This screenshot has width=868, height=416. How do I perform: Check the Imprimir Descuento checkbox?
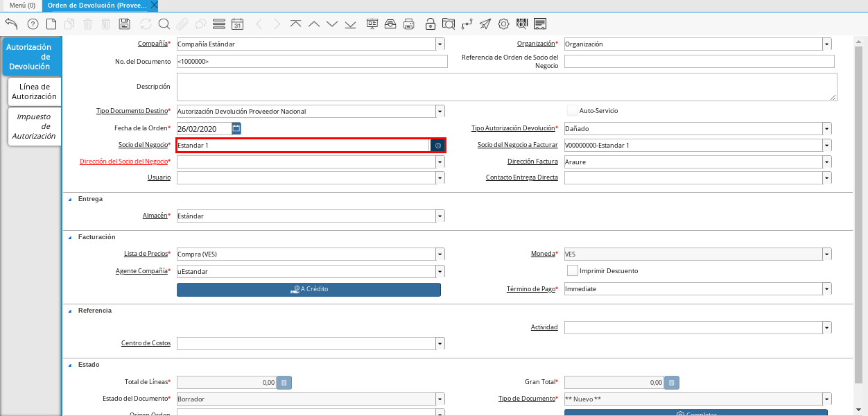572,270
